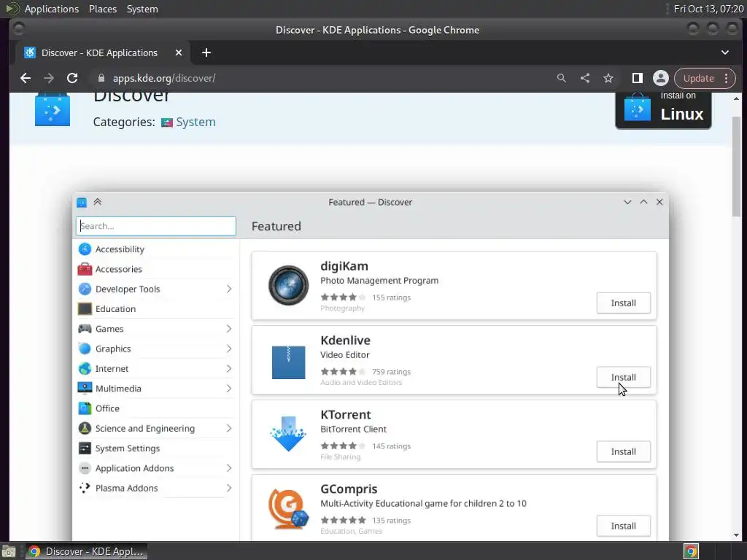Click the clock in the top panel
The width and height of the screenshot is (747, 560).
pos(708,9)
